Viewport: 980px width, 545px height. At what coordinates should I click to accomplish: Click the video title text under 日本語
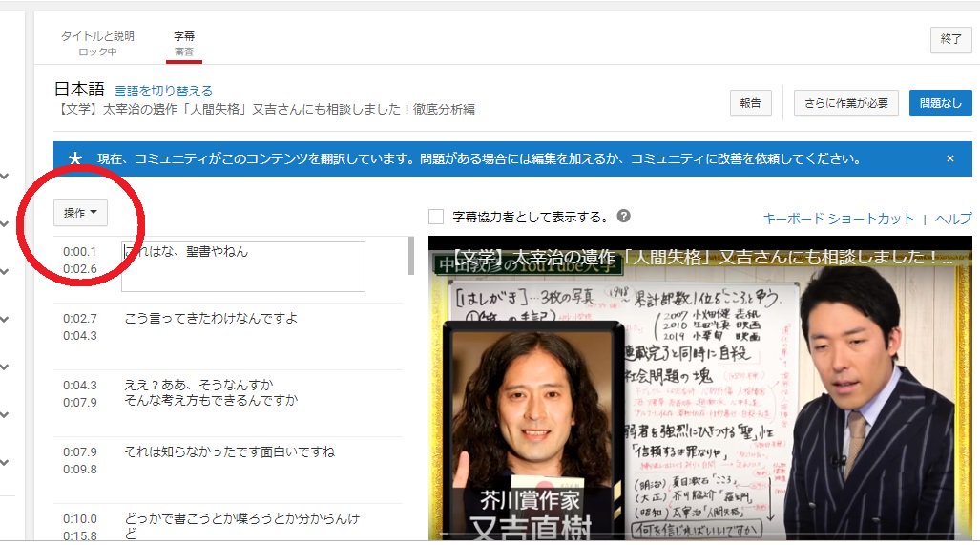tap(265, 110)
